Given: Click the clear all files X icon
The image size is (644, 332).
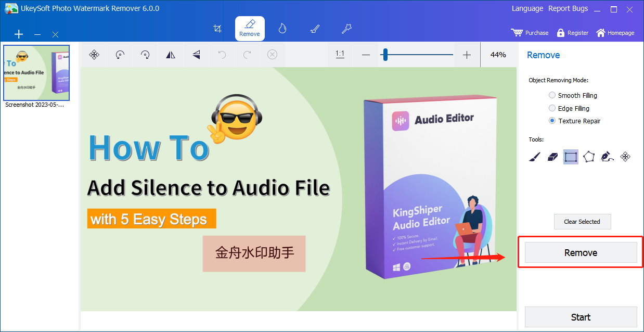Looking at the screenshot, I should tap(55, 34).
